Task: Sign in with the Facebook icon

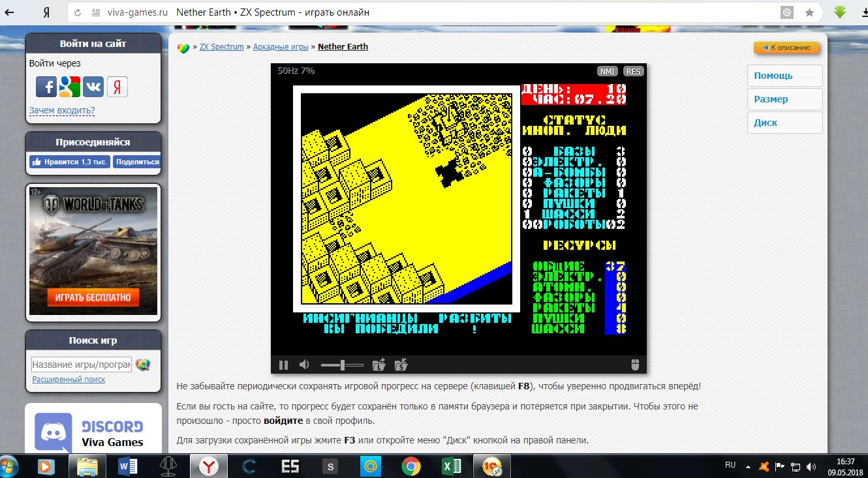Action: (x=46, y=86)
